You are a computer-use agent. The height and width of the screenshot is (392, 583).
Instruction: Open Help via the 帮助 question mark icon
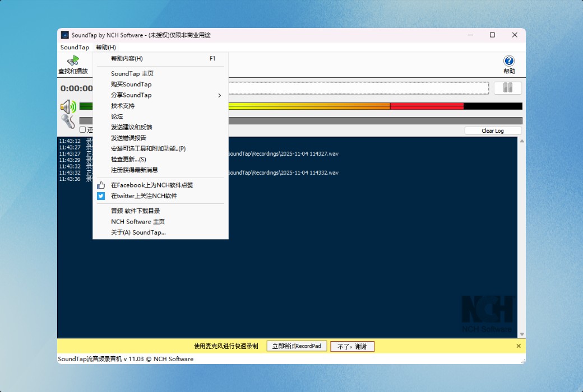tap(508, 60)
